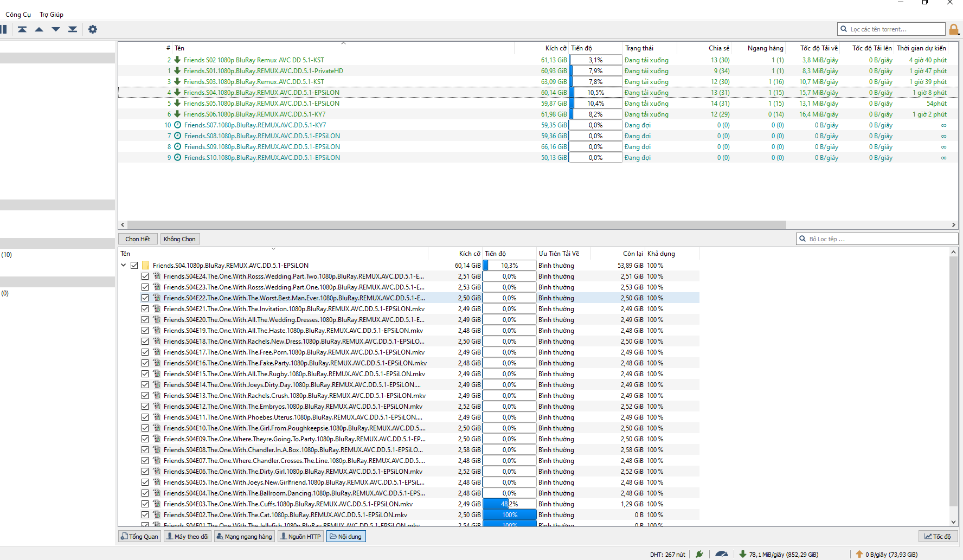The height and width of the screenshot is (560, 963).
Task: Move torrent to bottom of queue
Action: click(73, 29)
